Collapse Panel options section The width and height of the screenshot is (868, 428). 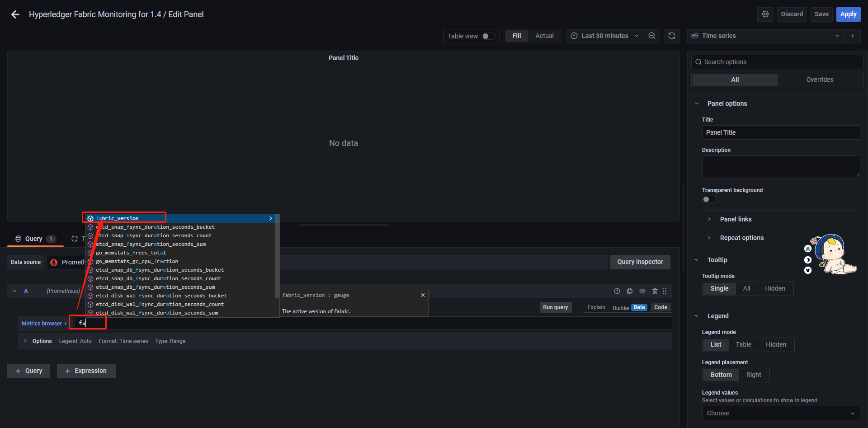(x=697, y=103)
